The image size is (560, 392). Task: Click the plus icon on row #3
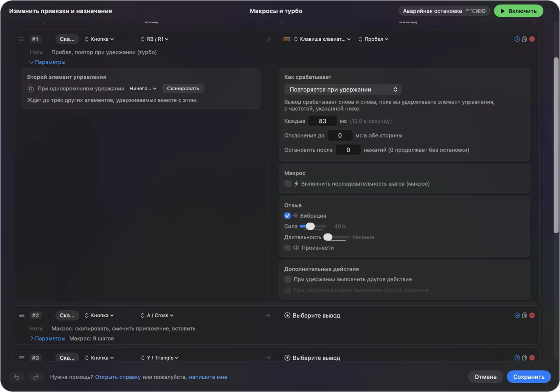517,358
